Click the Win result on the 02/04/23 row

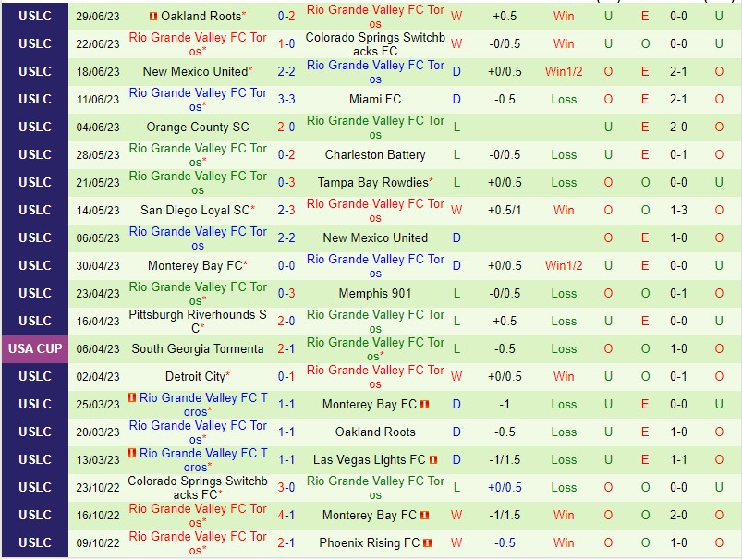click(x=564, y=376)
